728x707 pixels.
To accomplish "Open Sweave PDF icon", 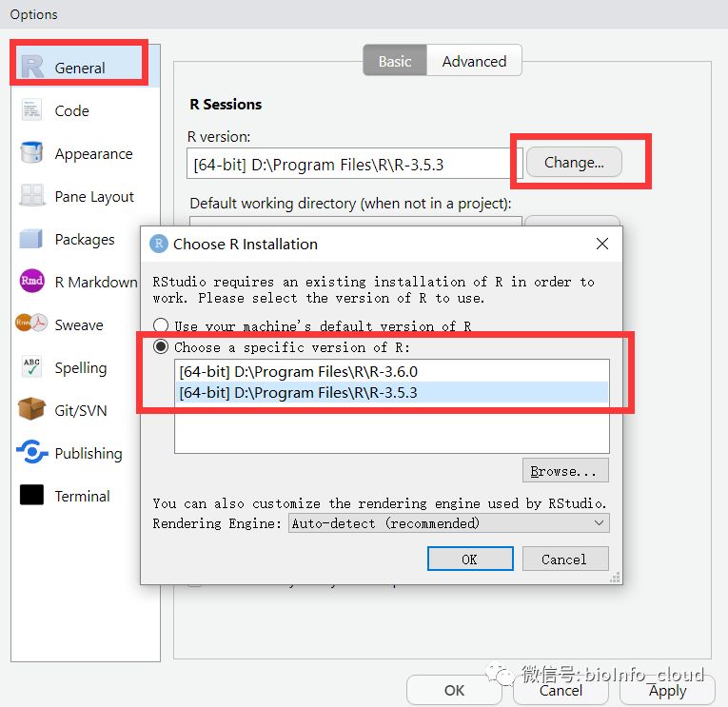I will pyautogui.click(x=31, y=323).
